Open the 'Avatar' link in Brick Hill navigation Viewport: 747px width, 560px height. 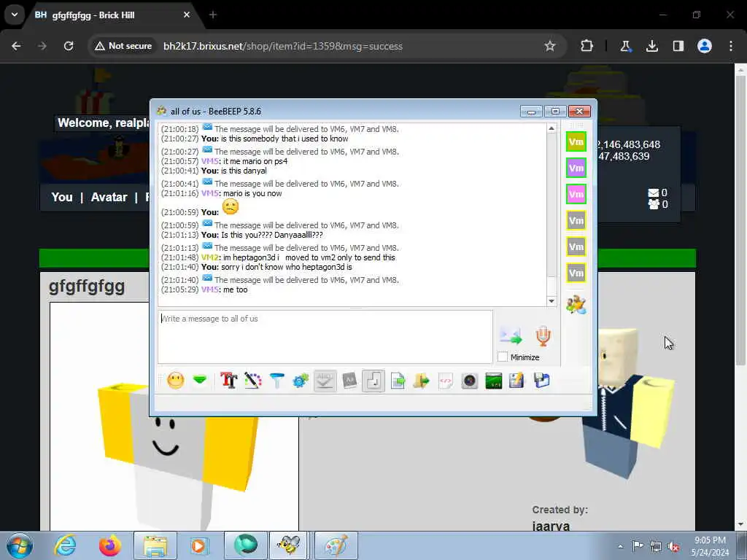(x=109, y=197)
